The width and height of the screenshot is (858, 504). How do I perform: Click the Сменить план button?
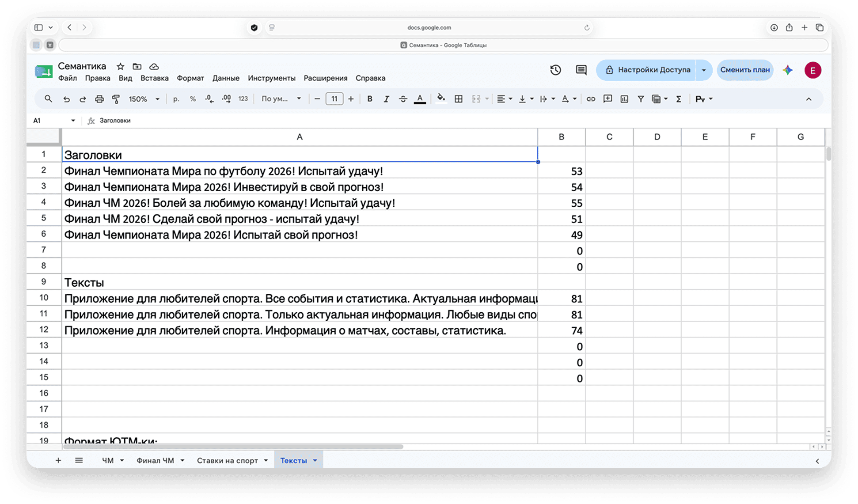(745, 70)
